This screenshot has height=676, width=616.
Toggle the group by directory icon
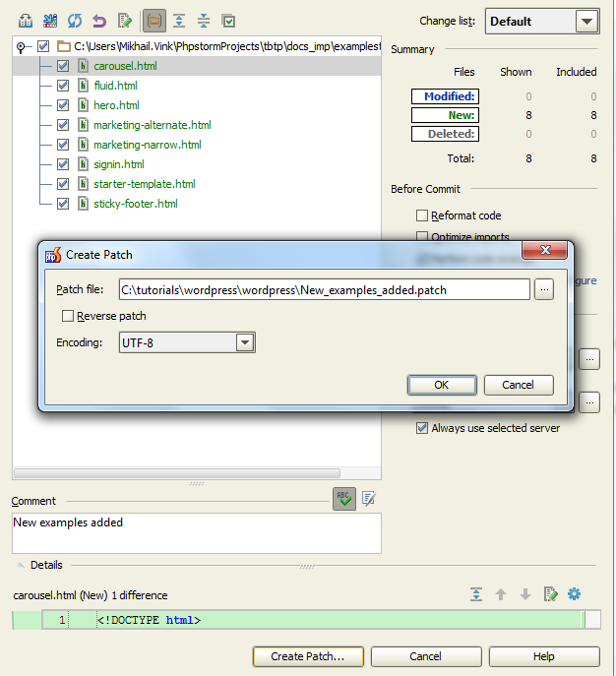154,21
